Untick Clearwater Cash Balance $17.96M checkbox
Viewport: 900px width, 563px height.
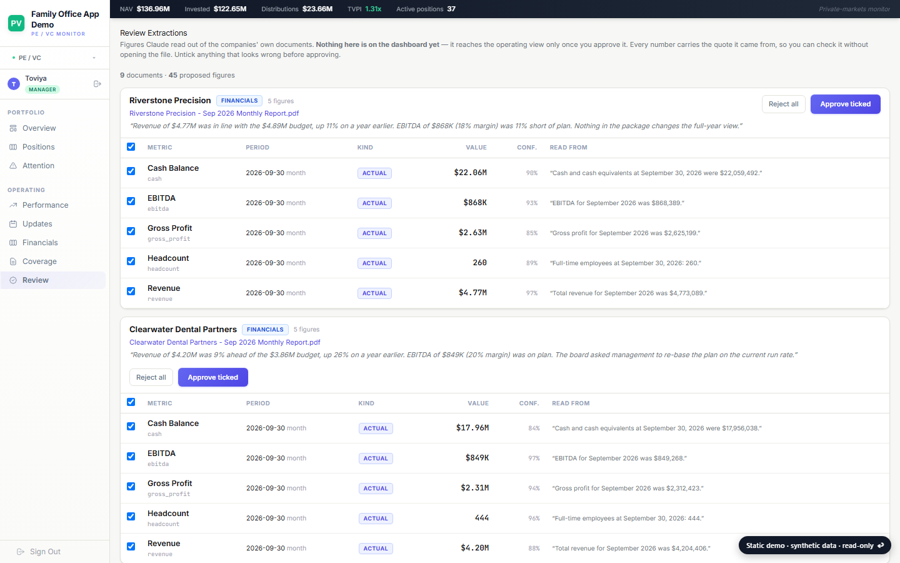pos(131,426)
